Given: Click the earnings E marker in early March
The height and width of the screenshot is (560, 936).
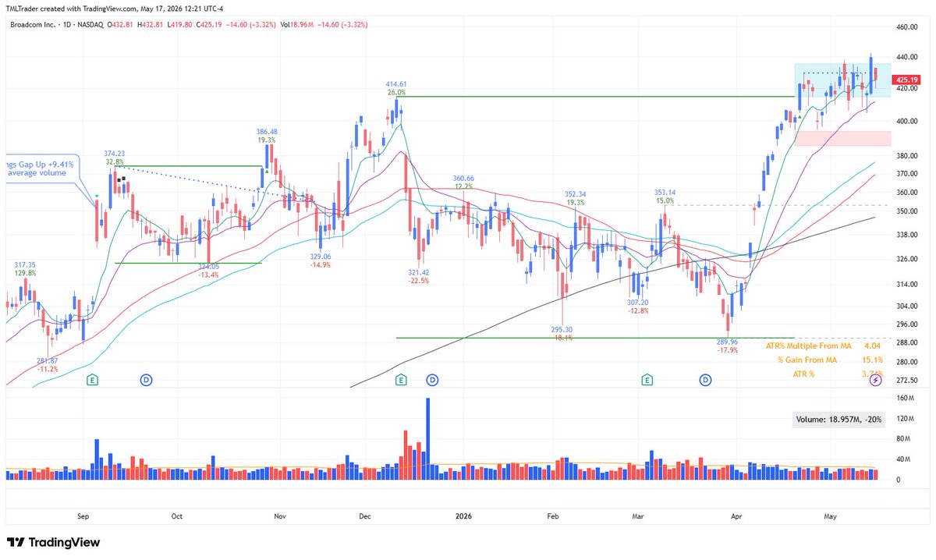Looking at the screenshot, I should (647, 380).
